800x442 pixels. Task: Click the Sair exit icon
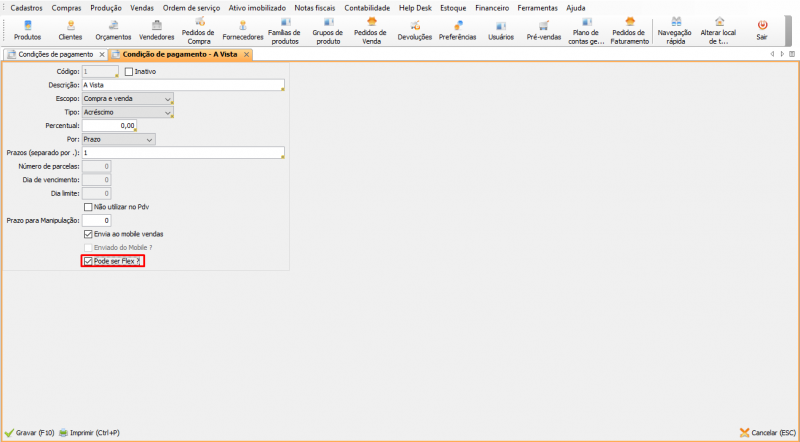762,28
